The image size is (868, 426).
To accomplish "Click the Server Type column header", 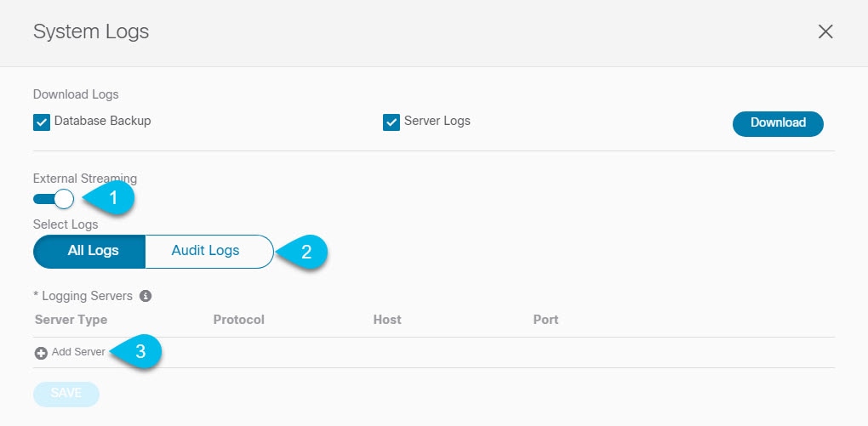I will 71,320.
